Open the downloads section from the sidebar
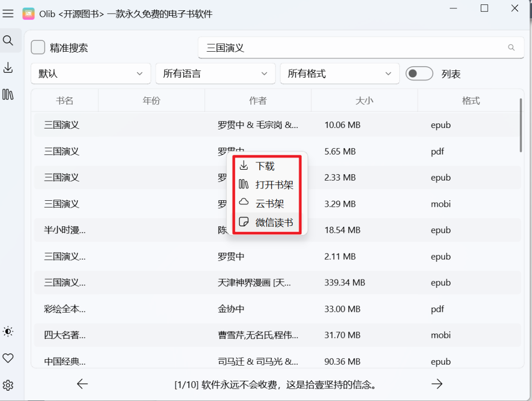Screen dimensions: 532x401 (8, 67)
